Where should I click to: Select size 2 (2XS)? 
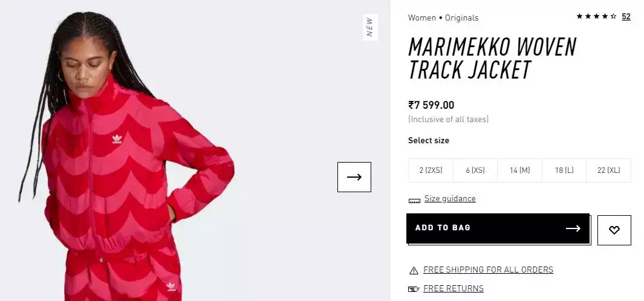(431, 170)
